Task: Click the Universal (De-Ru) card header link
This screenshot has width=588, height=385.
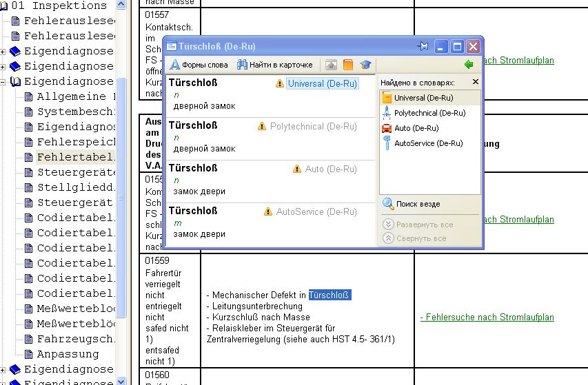Action: [x=323, y=83]
